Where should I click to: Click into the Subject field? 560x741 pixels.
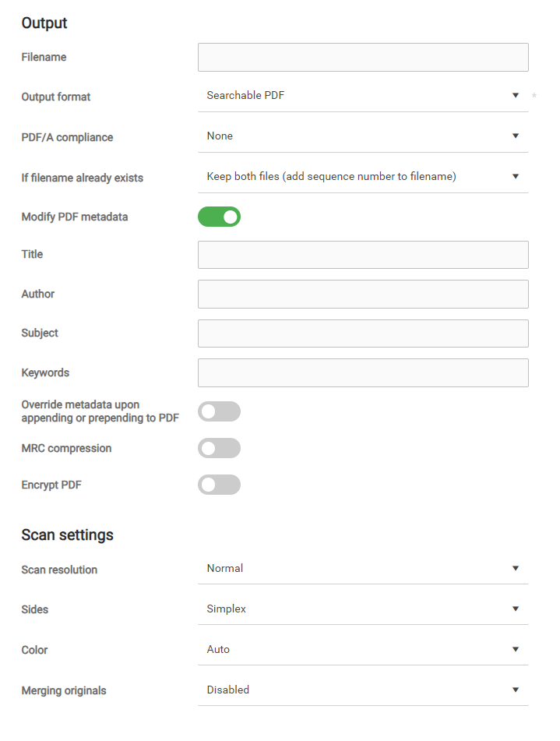click(x=363, y=333)
